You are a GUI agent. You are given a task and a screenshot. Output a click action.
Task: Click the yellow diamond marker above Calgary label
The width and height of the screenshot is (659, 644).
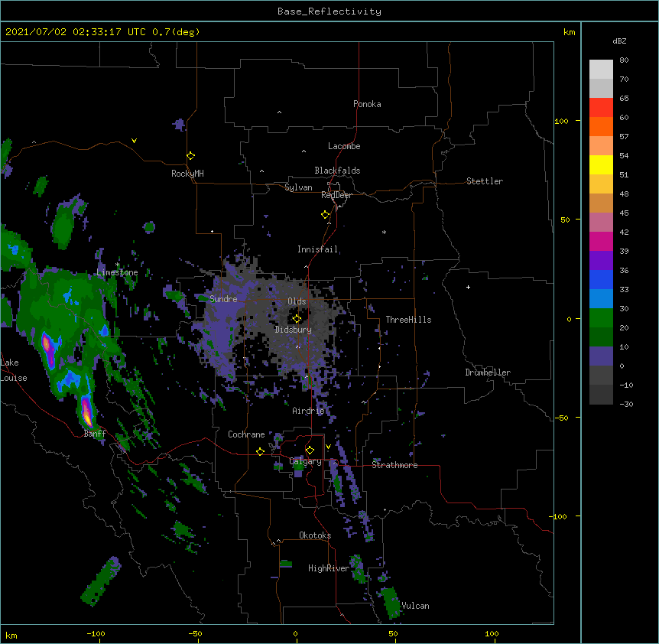(310, 450)
